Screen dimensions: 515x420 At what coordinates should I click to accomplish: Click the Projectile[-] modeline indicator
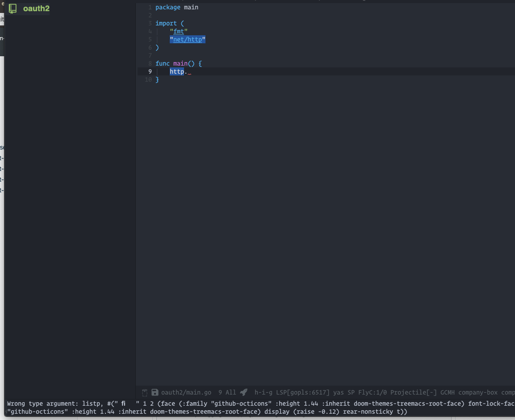tap(413, 392)
